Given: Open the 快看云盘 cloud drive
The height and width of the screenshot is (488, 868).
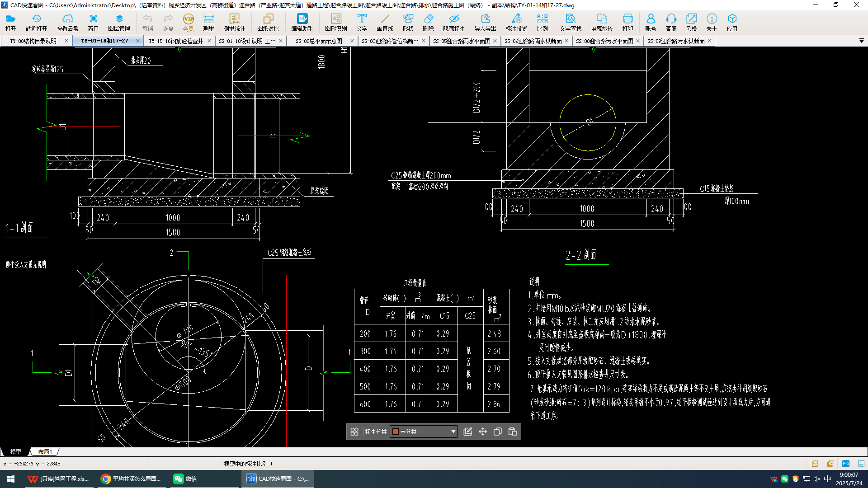Looking at the screenshot, I should point(67,23).
